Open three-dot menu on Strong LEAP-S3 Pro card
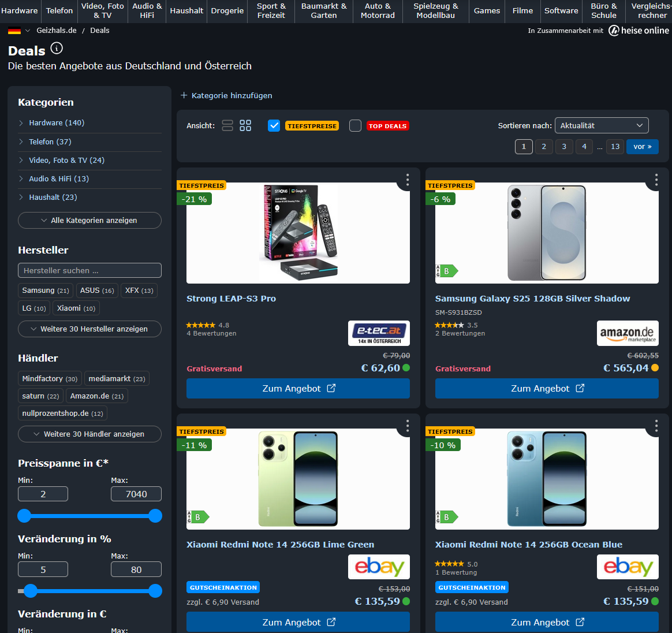The image size is (672, 633). point(407,180)
